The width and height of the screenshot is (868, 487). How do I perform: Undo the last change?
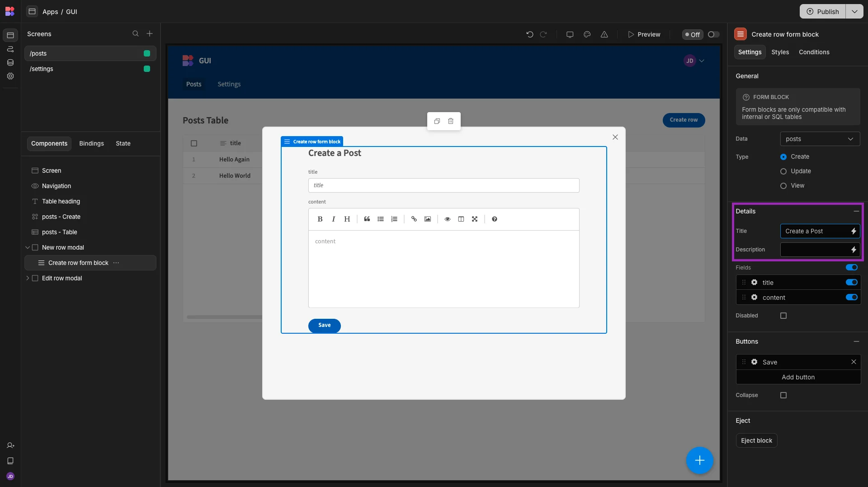pos(530,34)
